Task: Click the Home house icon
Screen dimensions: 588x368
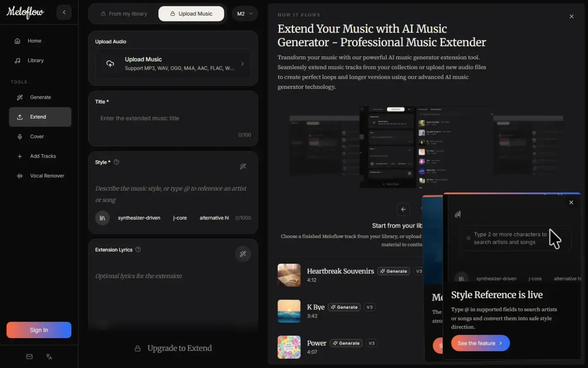Action: click(17, 41)
